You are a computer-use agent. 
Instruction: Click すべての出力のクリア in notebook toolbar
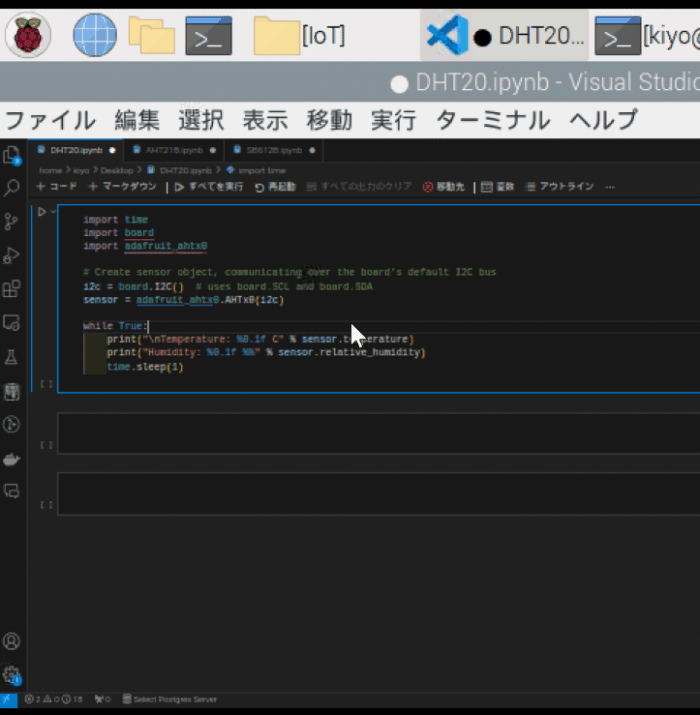click(359, 187)
